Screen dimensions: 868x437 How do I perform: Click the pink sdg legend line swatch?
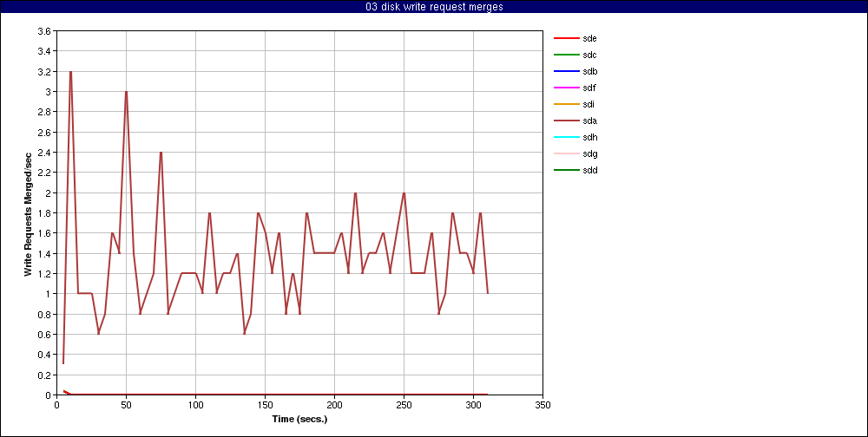(566, 153)
